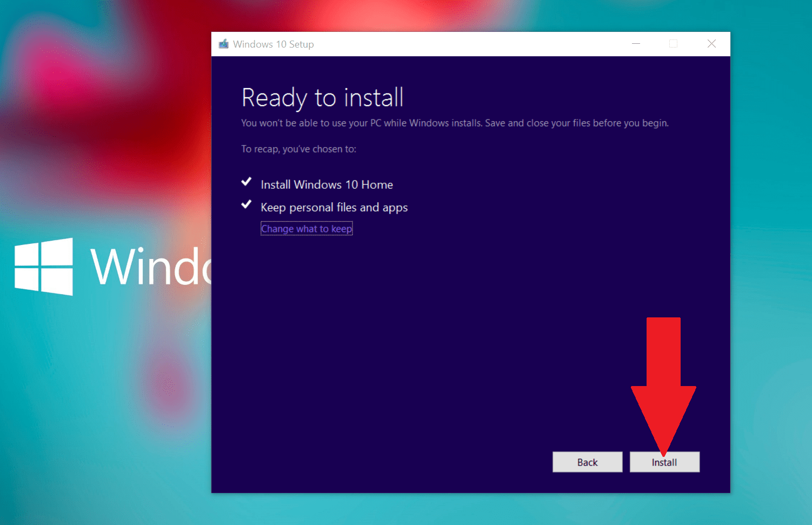Select the 'Install Windows 10 Home' text
The width and height of the screenshot is (812, 525).
327,184
